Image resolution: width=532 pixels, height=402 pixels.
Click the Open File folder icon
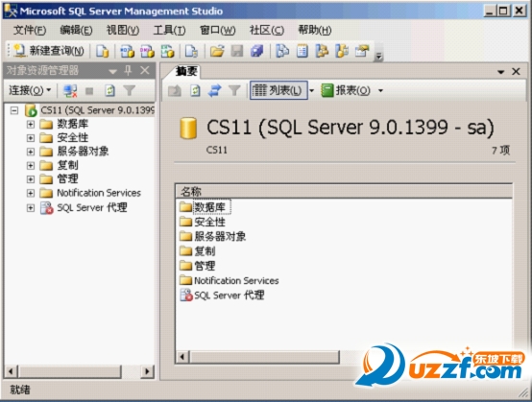(x=217, y=51)
